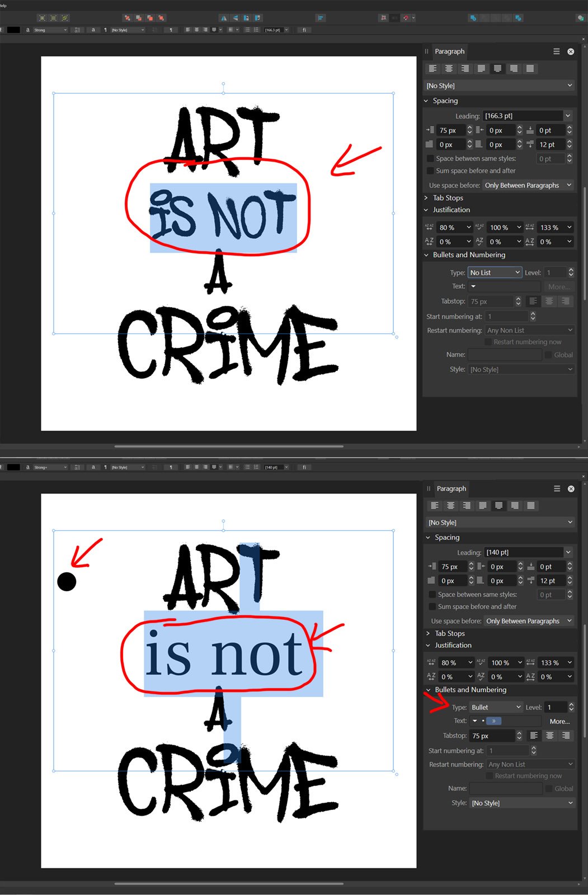
Task: Open the Leading dropdown showing 140 pt
Action: [568, 552]
